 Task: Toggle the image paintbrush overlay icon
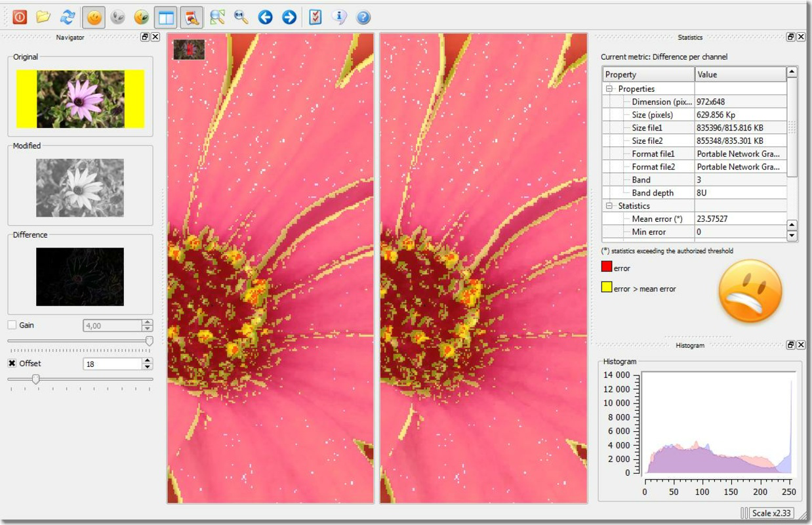[x=192, y=17]
